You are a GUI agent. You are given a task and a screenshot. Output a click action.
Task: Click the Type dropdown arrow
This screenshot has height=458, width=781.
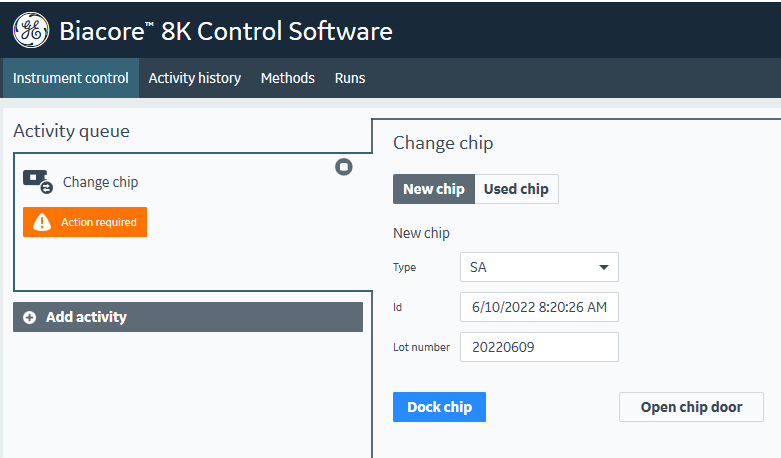pyautogui.click(x=603, y=268)
